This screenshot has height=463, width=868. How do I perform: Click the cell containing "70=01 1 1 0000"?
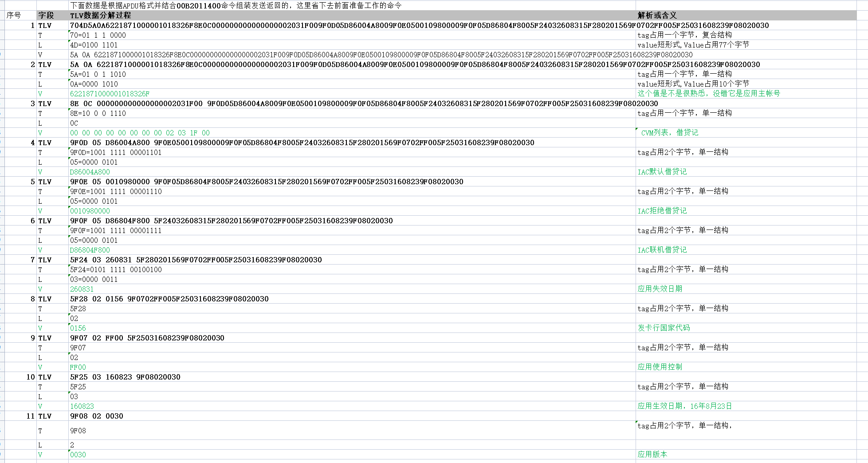tap(98, 36)
